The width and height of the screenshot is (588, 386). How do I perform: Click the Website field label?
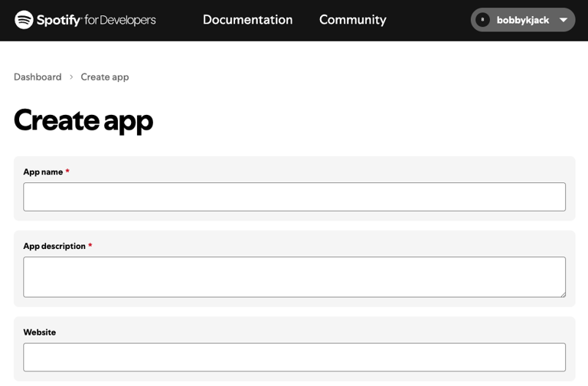pyautogui.click(x=40, y=332)
